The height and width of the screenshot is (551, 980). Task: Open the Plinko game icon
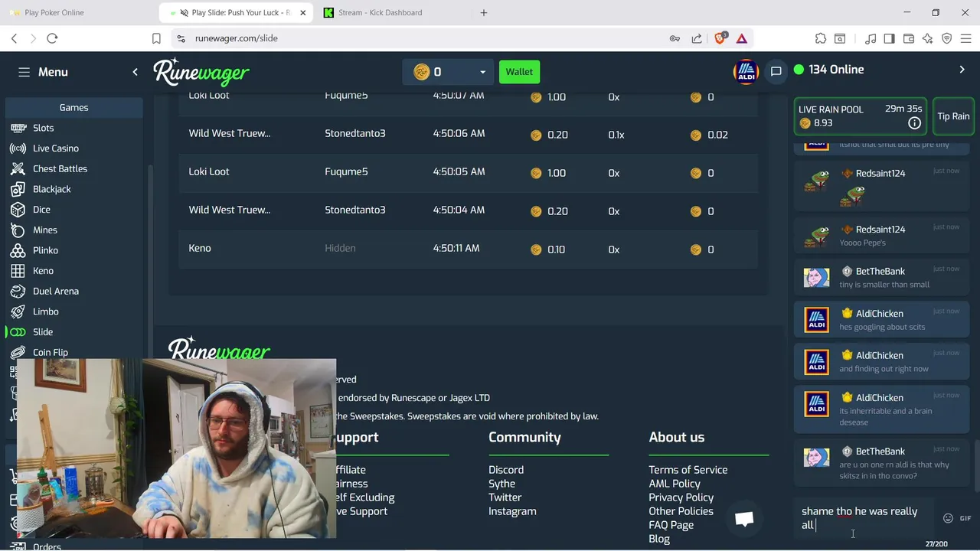click(18, 250)
